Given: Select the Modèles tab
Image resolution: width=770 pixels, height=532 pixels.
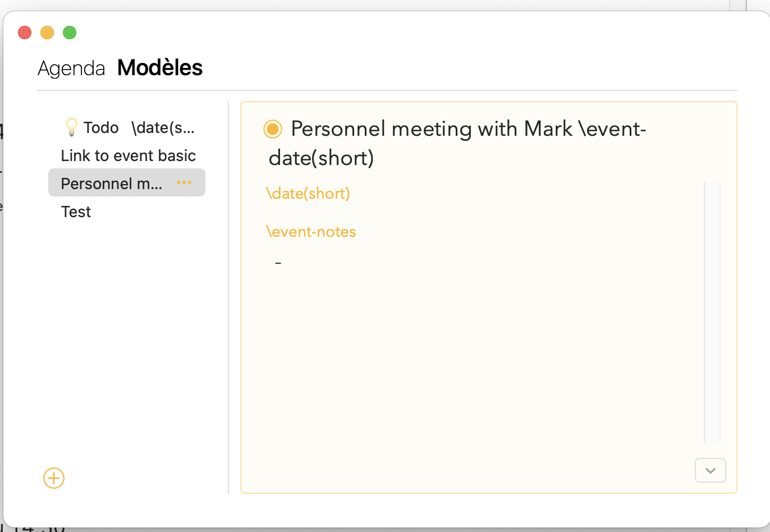Looking at the screenshot, I should [160, 68].
